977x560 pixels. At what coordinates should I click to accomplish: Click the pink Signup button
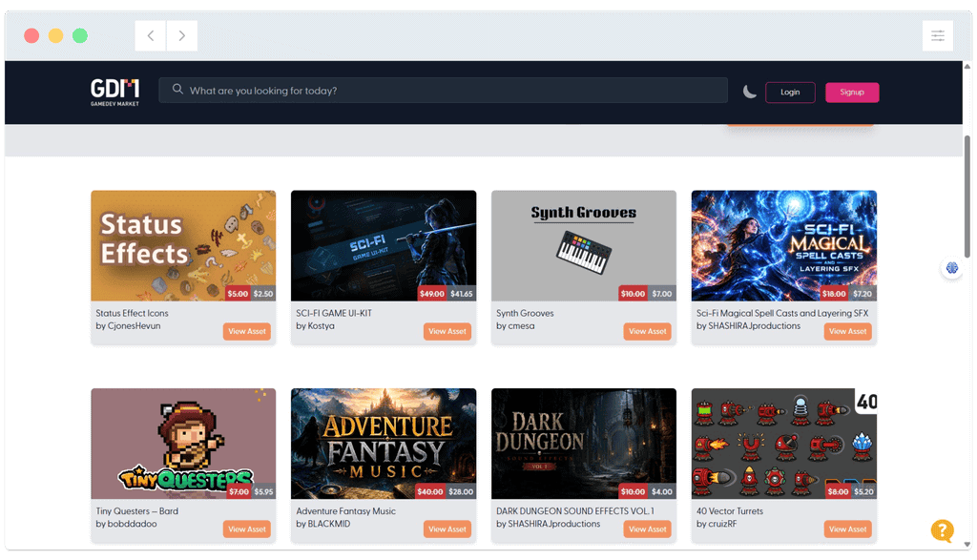[x=852, y=93]
